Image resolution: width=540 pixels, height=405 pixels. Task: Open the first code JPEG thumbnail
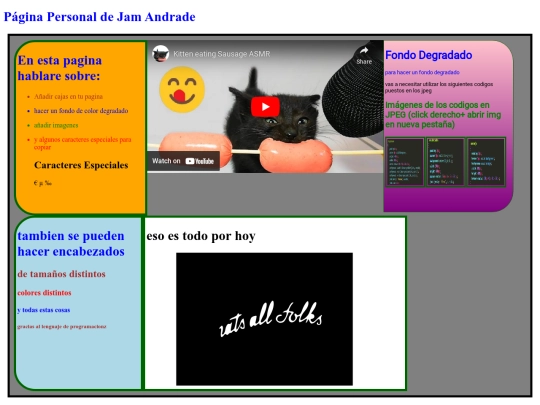pyautogui.click(x=405, y=162)
